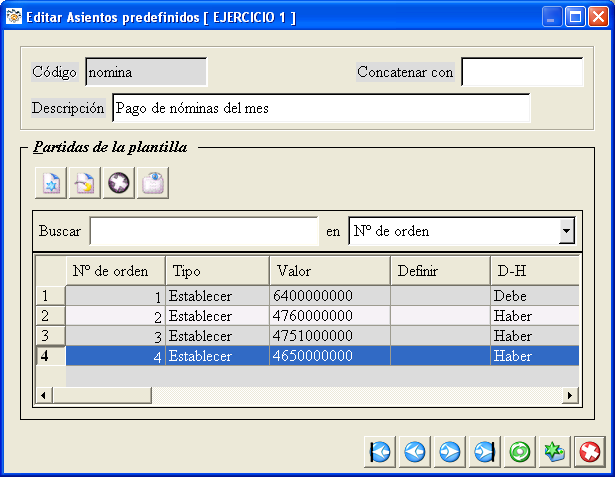Click Establecer in the 6400000000 row
Screen dimensions: 615x477
tap(218, 296)
